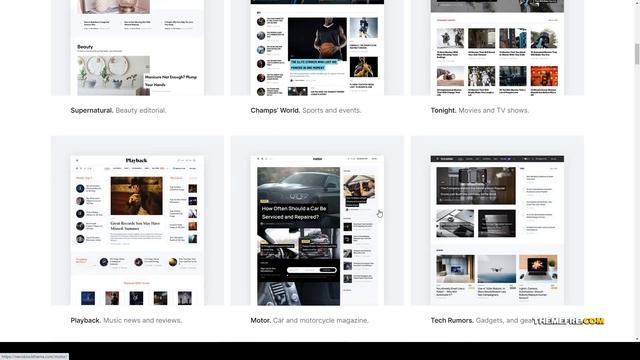Click the 'Tech Rumors.' caption title
The width and height of the screenshot is (640, 360).
click(x=452, y=320)
